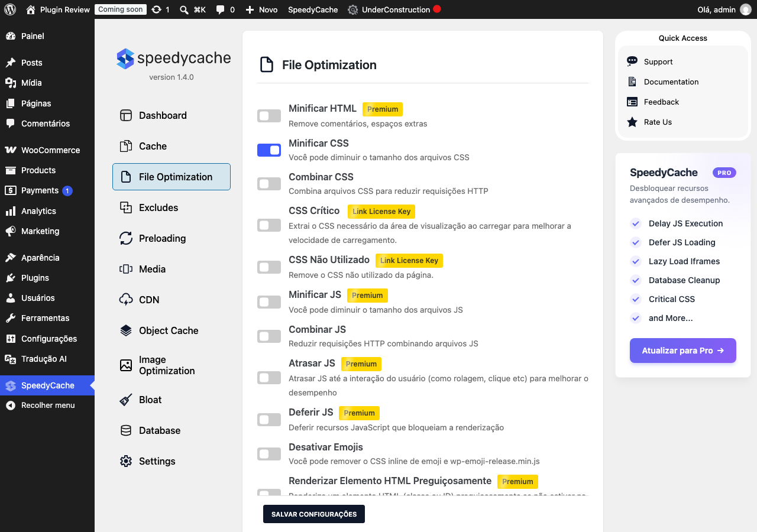757x532 pixels.
Task: Click the Image Optimization picture icon
Action: (x=126, y=365)
